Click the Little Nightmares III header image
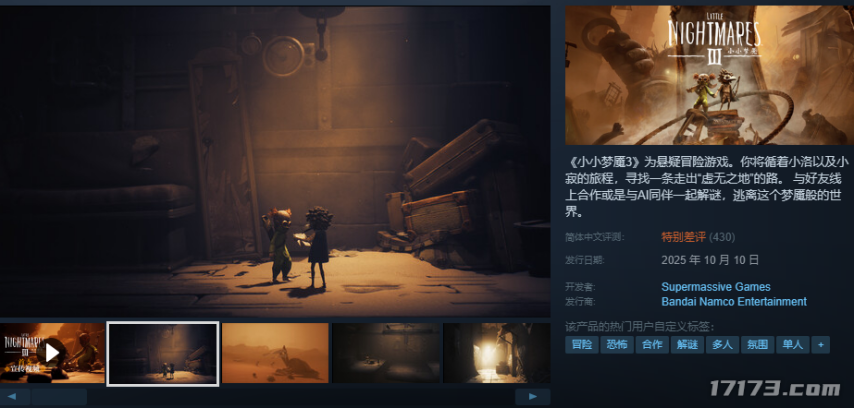This screenshot has width=854, height=408. (706, 75)
